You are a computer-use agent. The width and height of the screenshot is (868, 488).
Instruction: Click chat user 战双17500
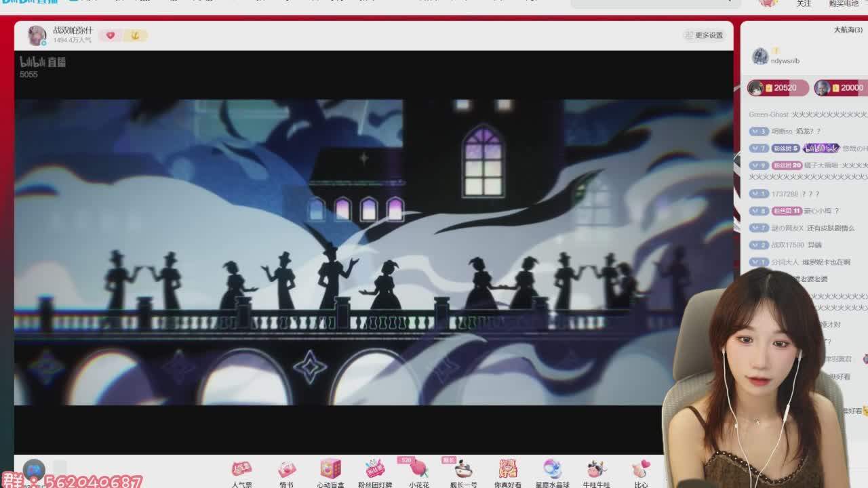pos(787,245)
